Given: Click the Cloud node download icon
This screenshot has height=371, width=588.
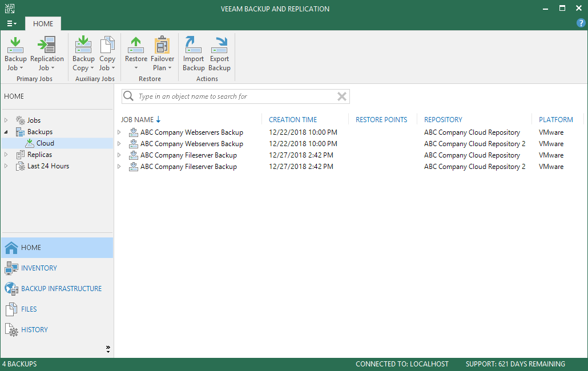Looking at the screenshot, I should pyautogui.click(x=30, y=143).
